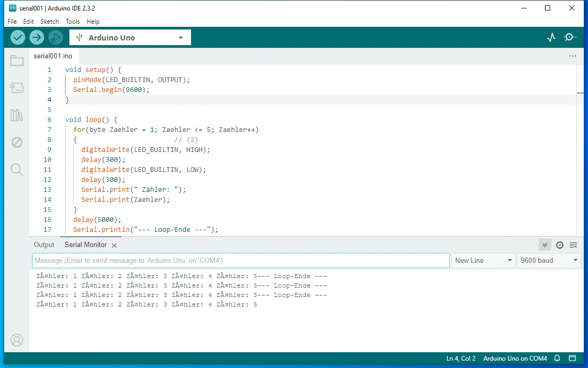Click 'digitalWrite(LED_BUILTIN, LOW);' line

pyautogui.click(x=144, y=170)
